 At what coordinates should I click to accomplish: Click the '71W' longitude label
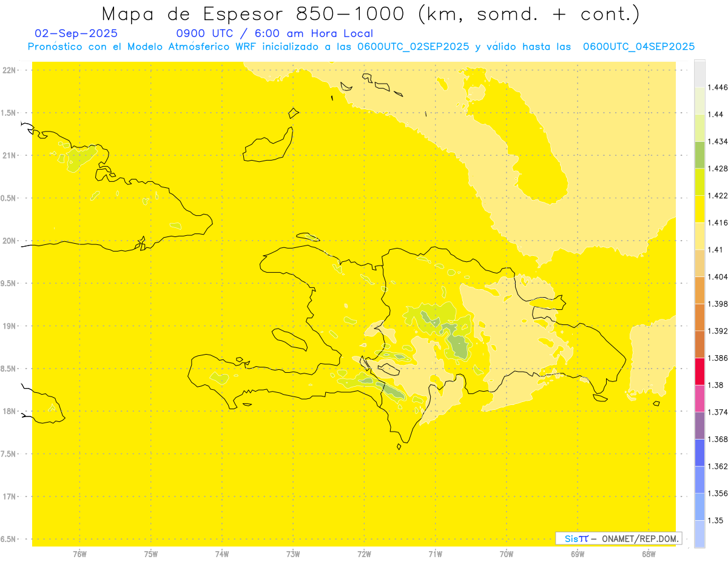pos(436,554)
